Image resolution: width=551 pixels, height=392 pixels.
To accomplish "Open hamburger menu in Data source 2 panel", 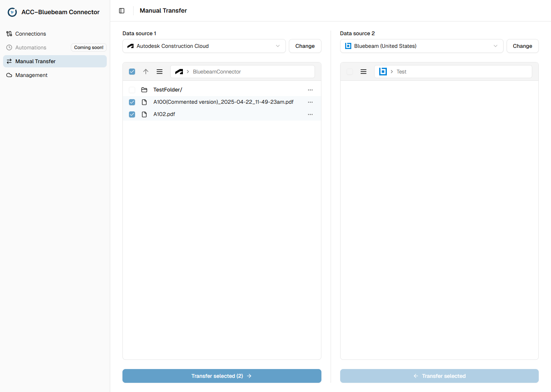I will pos(364,72).
